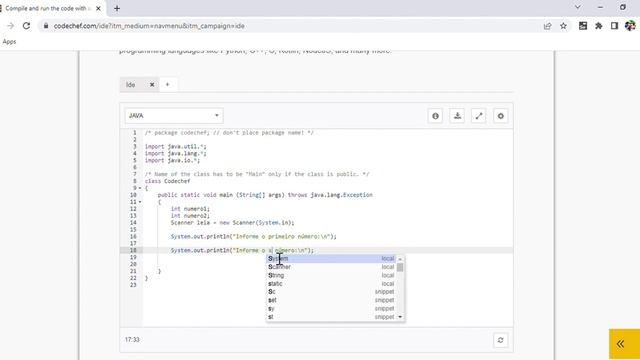Open the Apps bookmarks shortcut
Screen dimensions: 640x360
9,42
